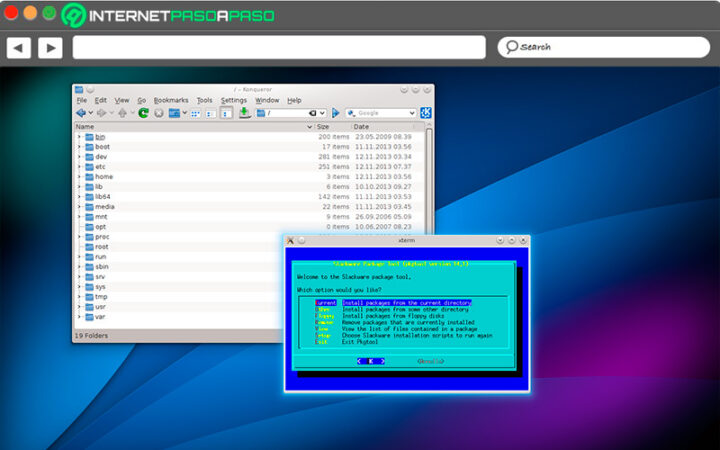The image size is (720, 450).
Task: Click the KDE logo icon in toolbar
Action: (x=426, y=113)
